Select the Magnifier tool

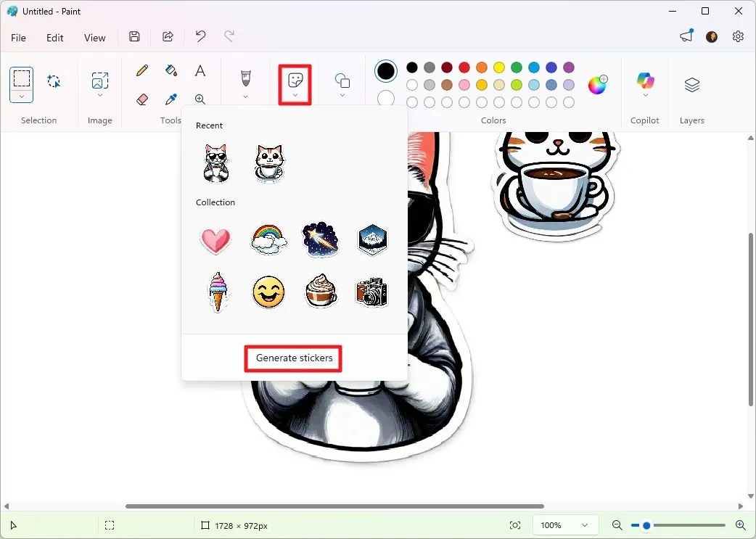(200, 99)
